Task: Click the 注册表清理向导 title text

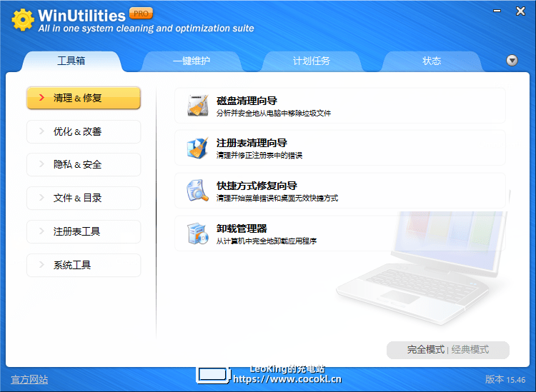Action: click(252, 143)
